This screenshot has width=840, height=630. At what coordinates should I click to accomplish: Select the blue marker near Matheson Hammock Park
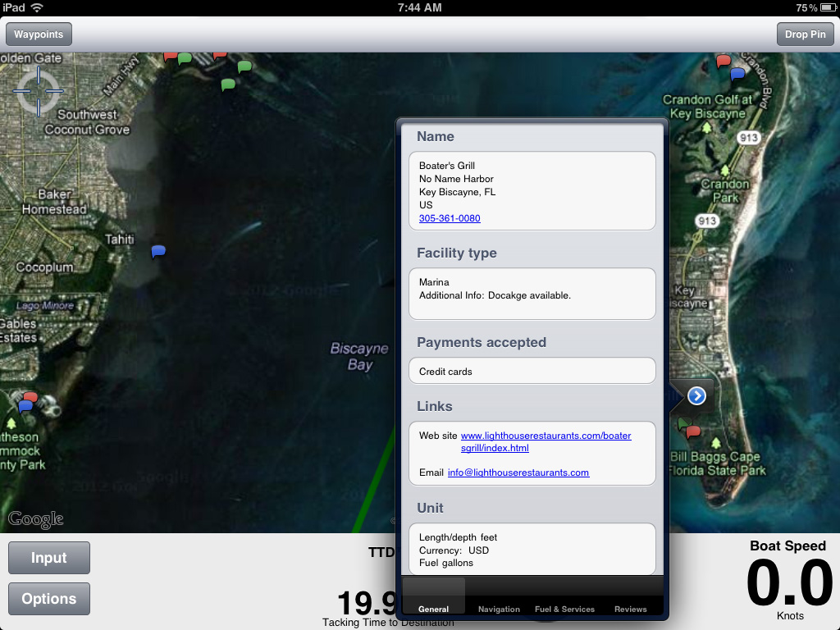(25, 407)
